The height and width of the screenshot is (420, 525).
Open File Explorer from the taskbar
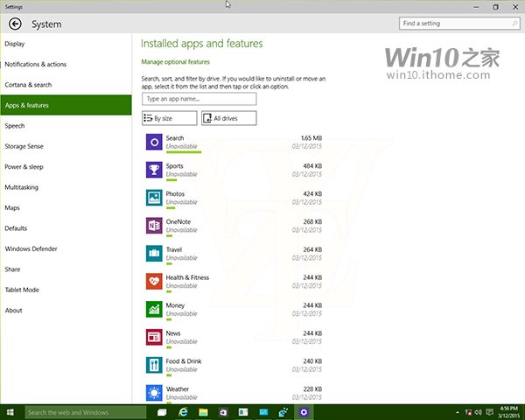tap(203, 412)
